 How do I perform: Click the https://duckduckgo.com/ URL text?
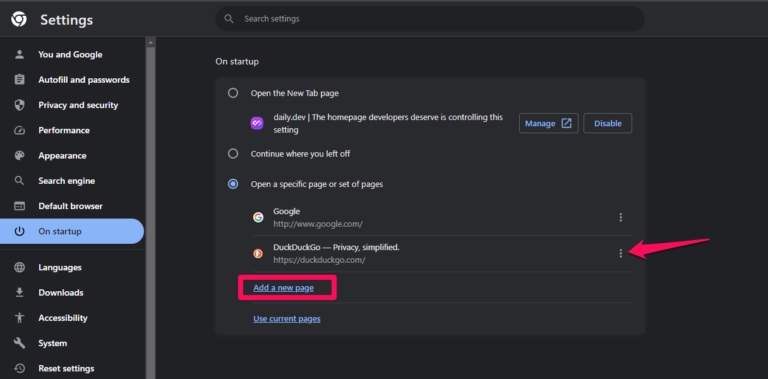click(x=319, y=260)
